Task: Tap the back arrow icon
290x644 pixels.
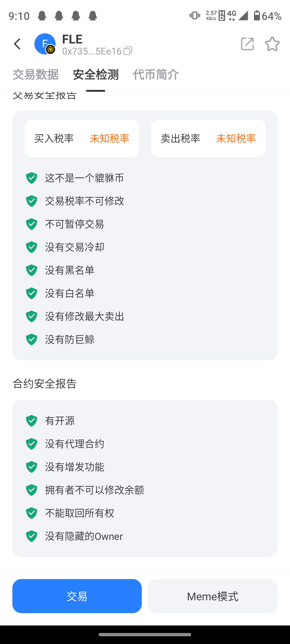Action: 17,44
